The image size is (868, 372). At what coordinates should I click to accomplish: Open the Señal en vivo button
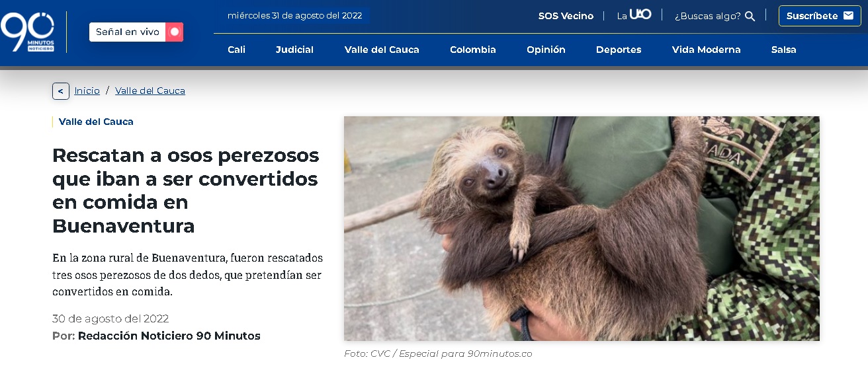pyautogui.click(x=136, y=32)
